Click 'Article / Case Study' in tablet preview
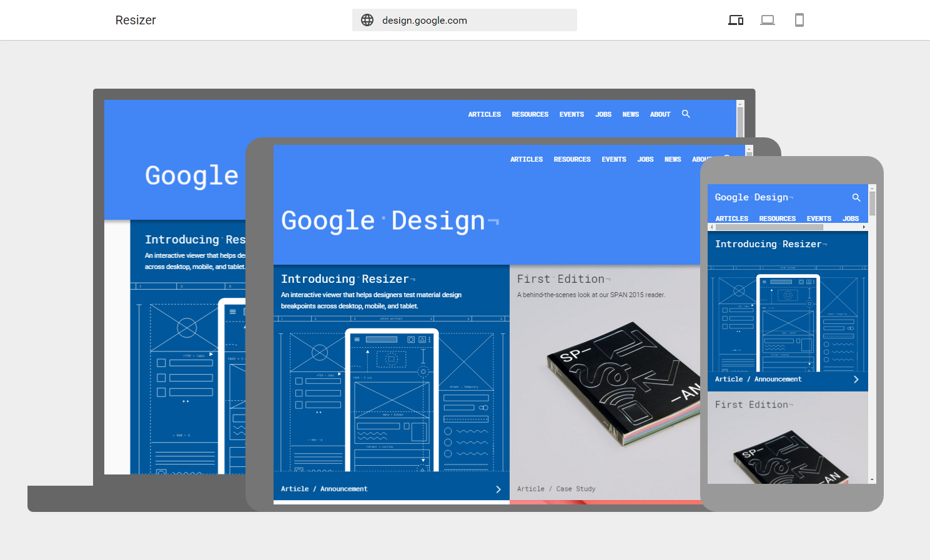 point(556,489)
